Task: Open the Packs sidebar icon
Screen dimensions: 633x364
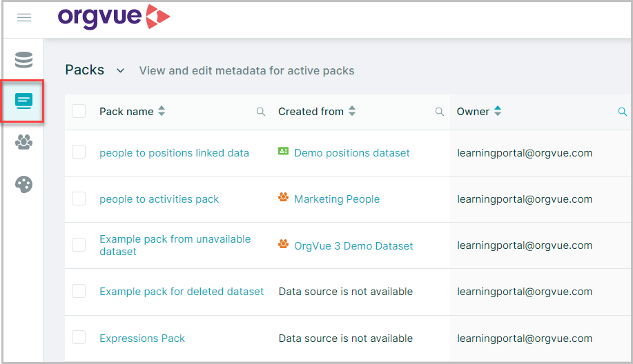Action: click(x=24, y=101)
